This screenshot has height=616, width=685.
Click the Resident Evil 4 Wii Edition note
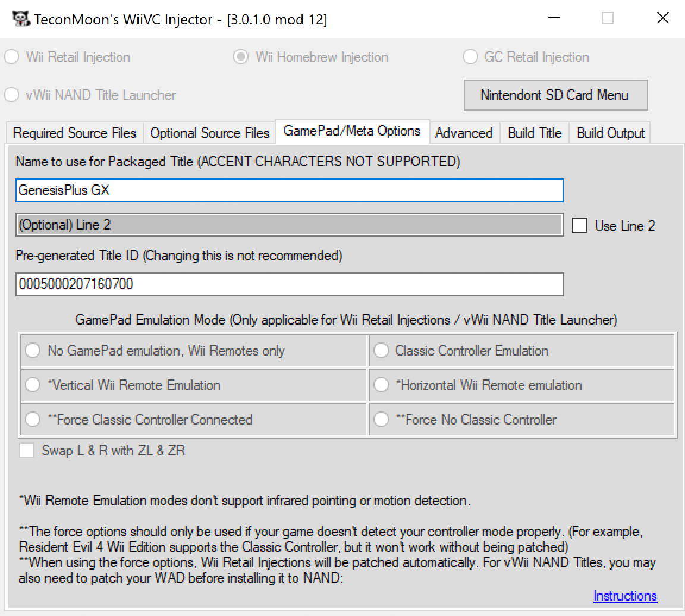click(294, 547)
